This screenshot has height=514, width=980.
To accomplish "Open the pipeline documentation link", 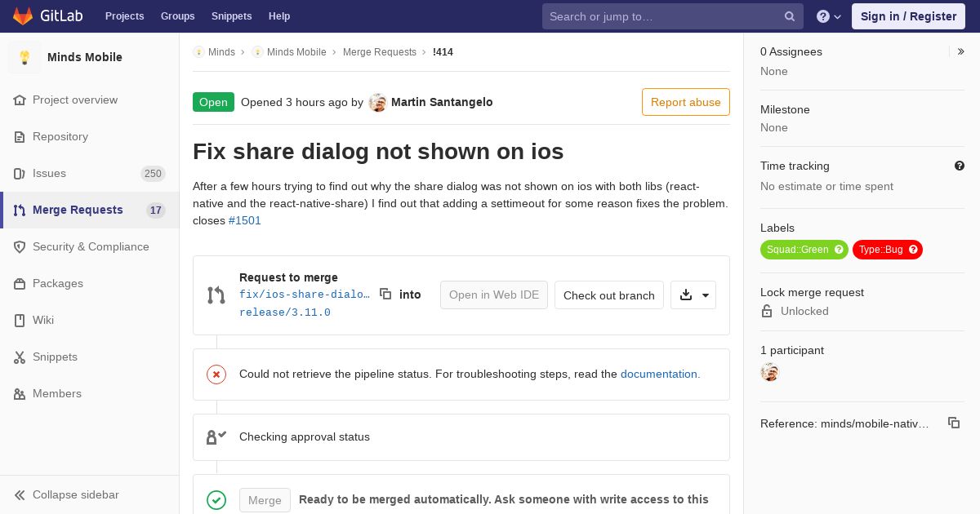I will [x=660, y=374].
